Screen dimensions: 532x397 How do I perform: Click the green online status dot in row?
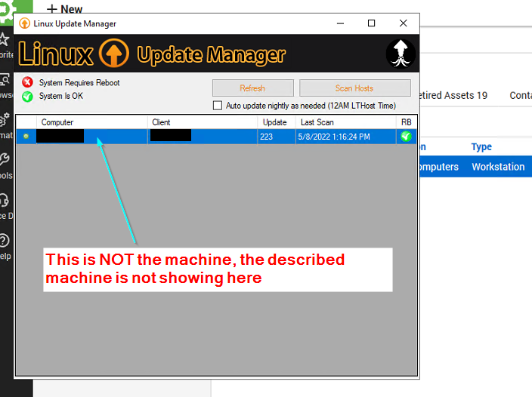(26, 137)
